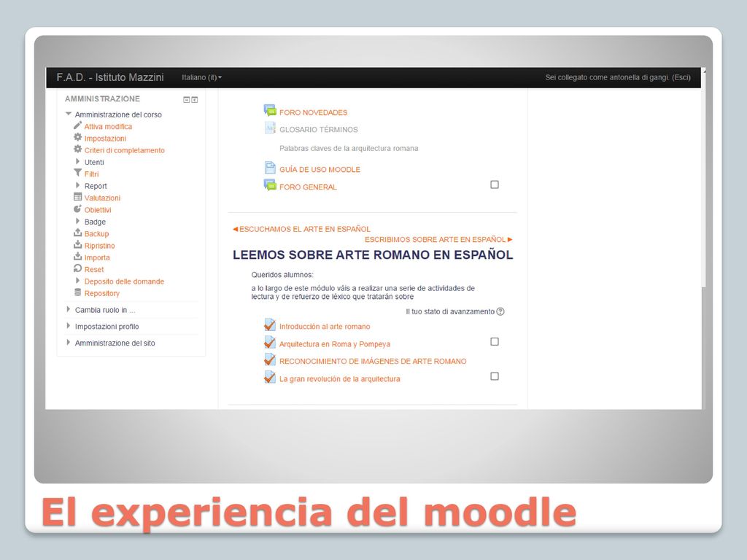Open the FORO GENERAL link
The width and height of the screenshot is (747, 560).
pos(308,187)
